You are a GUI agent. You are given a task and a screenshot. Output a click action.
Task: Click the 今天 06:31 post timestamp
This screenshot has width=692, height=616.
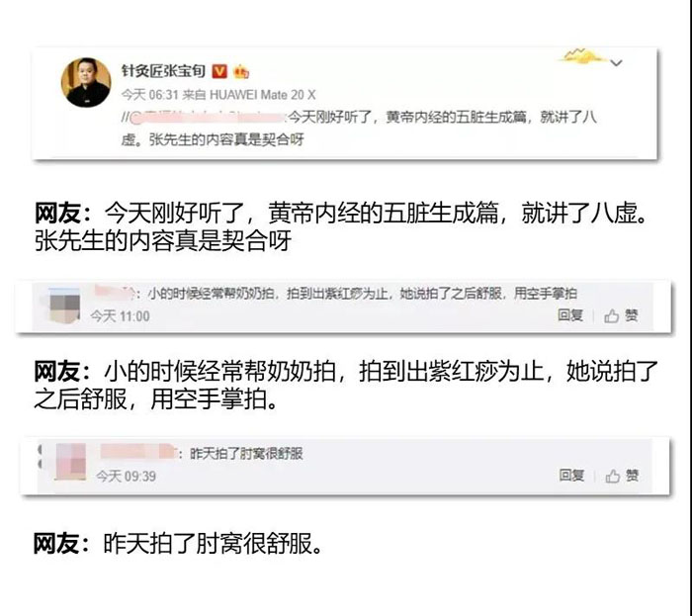pyautogui.click(x=149, y=95)
